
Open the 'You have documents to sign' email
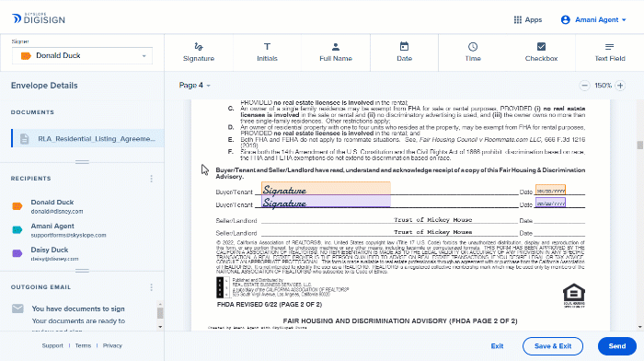[x=78, y=309]
